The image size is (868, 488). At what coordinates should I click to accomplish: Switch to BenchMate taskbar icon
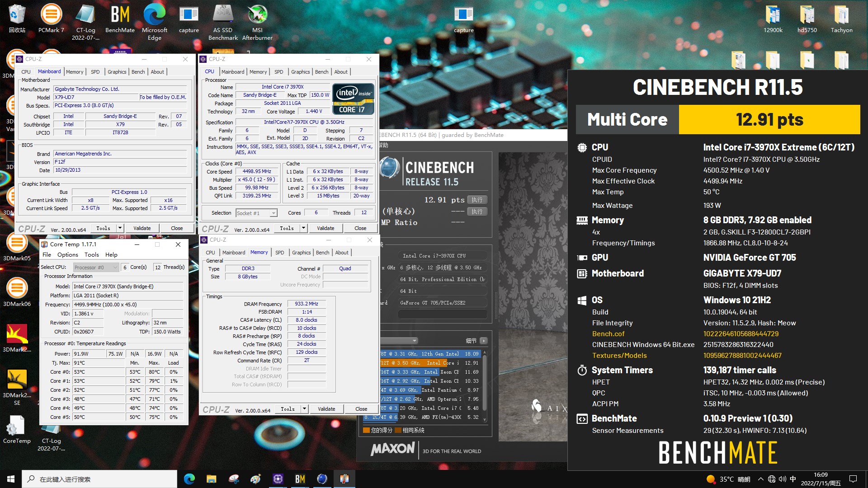pyautogui.click(x=300, y=479)
